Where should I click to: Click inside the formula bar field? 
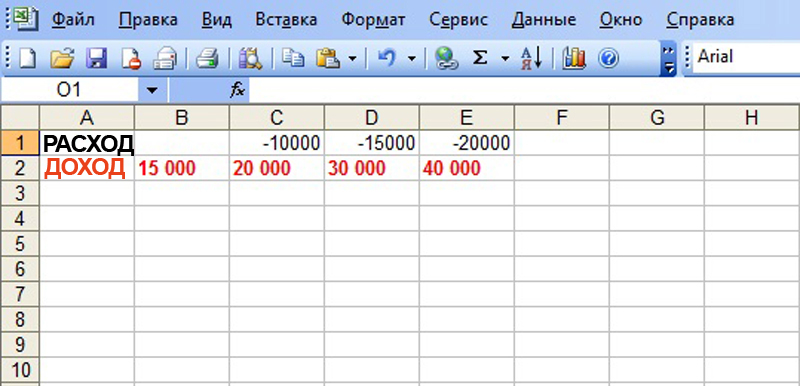(x=524, y=91)
